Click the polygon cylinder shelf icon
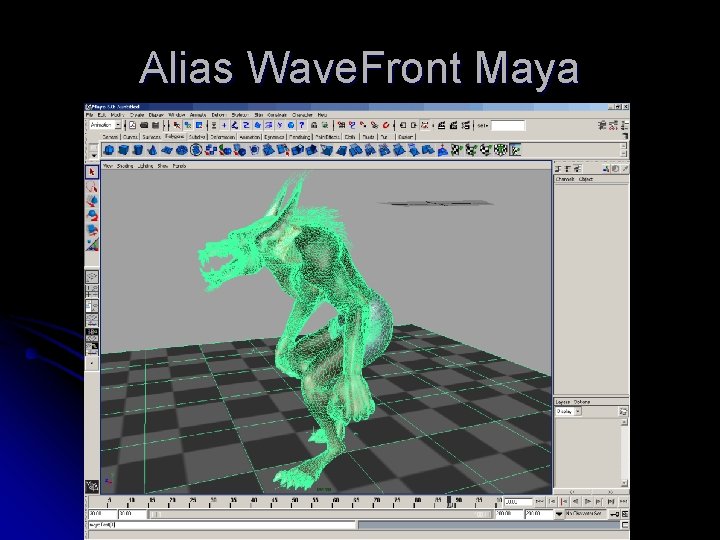 [x=138, y=150]
